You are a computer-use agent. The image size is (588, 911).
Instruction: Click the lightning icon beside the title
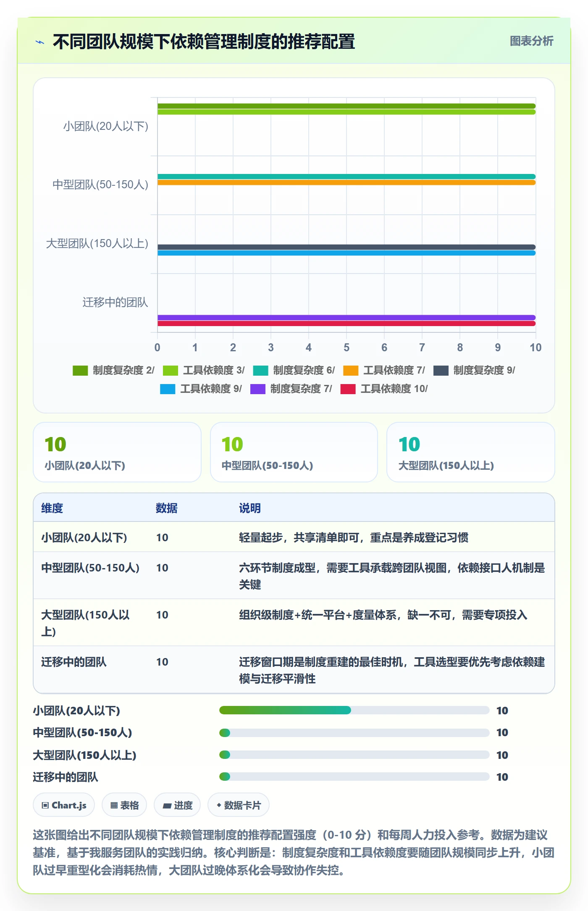click(x=40, y=42)
